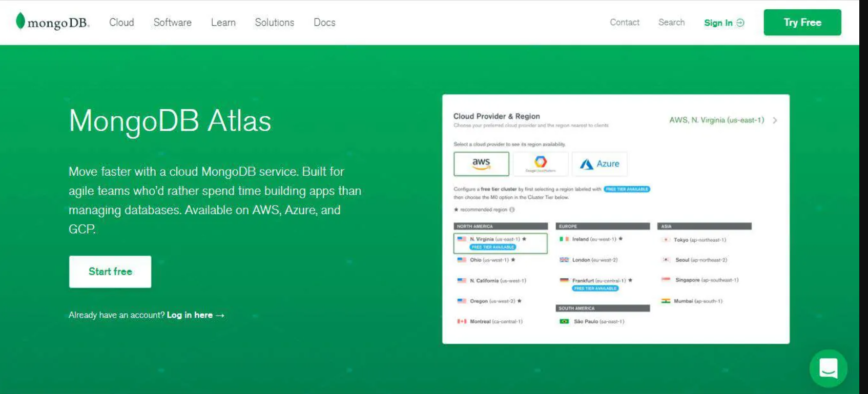Click the North America region header
The height and width of the screenshot is (394, 868).
(501, 226)
